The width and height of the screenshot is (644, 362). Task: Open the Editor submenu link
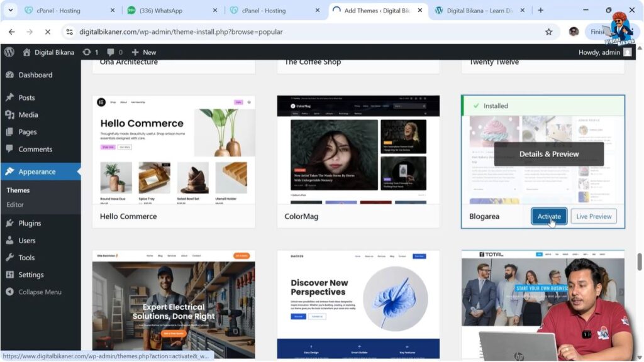pos(15,204)
